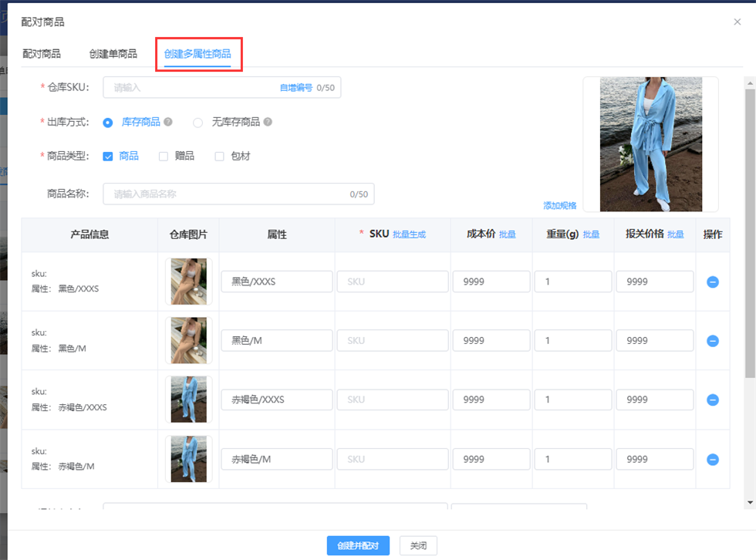The width and height of the screenshot is (756, 560).
Task: Click warehouse image thumbnail for 赤褐色/XXXS
Action: [189, 400]
